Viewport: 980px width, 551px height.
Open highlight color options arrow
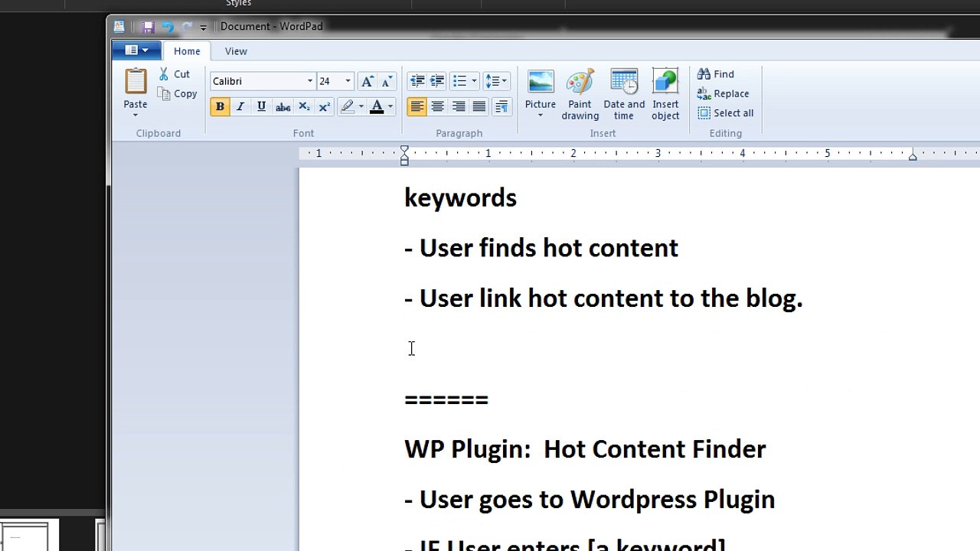tap(361, 107)
